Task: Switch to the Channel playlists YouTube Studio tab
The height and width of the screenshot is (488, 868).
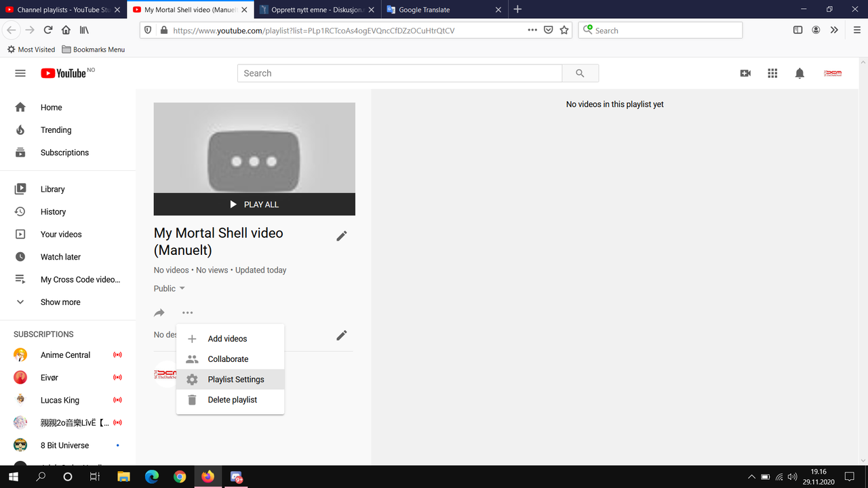Action: click(64, 9)
